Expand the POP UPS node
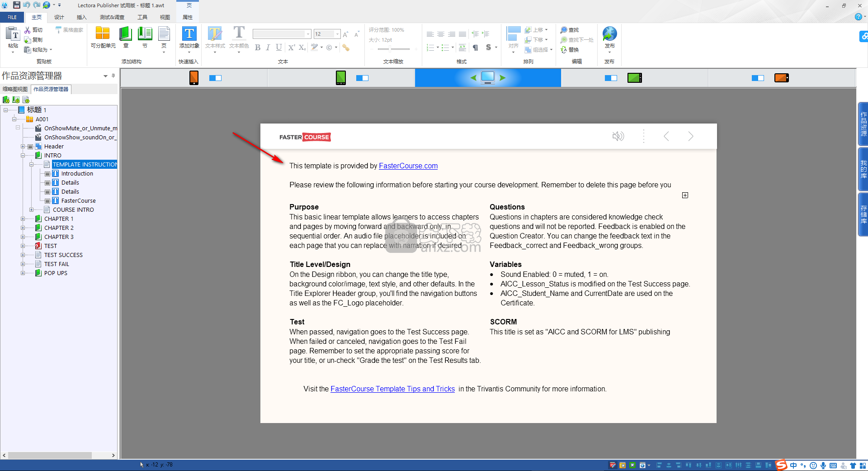 point(23,273)
